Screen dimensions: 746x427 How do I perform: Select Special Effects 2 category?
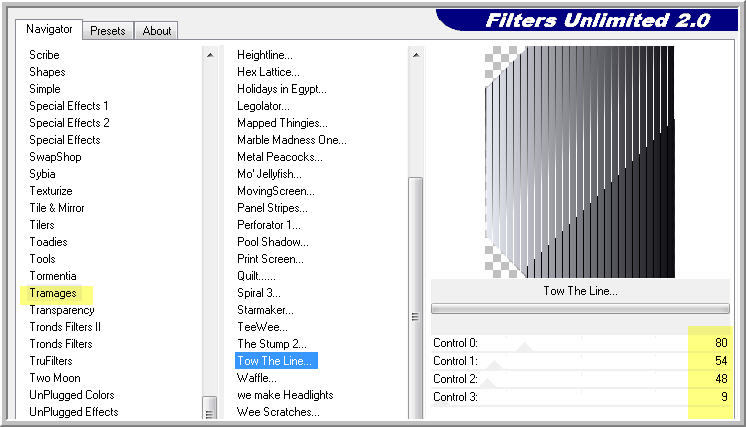69,123
